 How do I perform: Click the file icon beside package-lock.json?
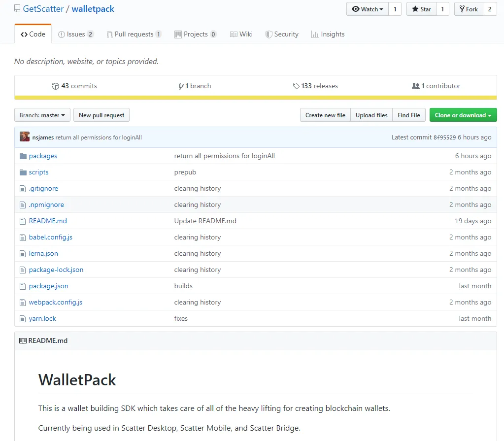pos(23,270)
